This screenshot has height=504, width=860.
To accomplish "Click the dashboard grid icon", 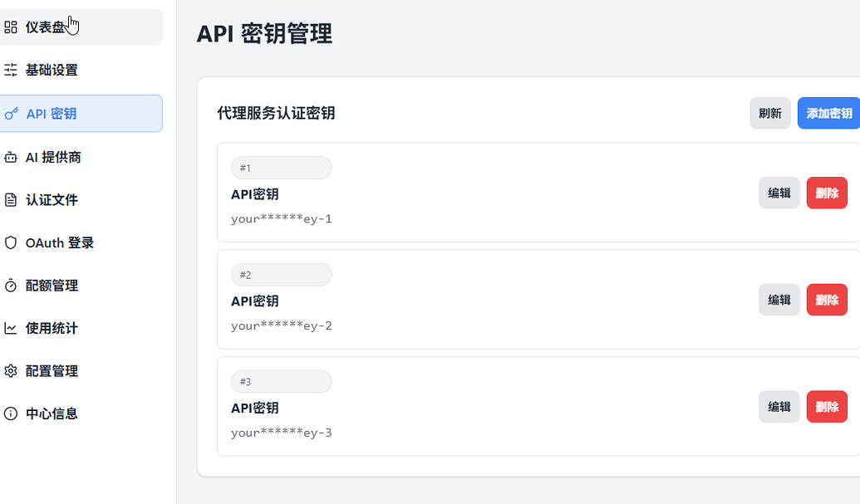I will pyautogui.click(x=11, y=27).
